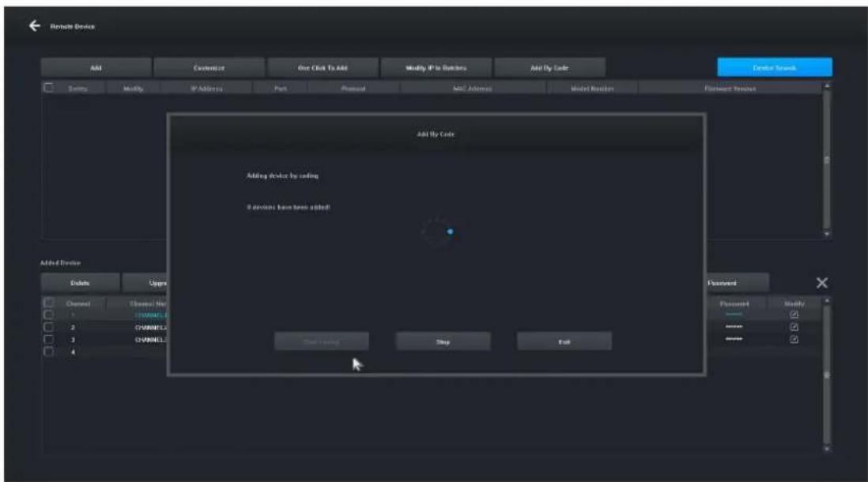Image resolution: width=868 pixels, height=482 pixels.
Task: Open the modify icon for channel 3
Action: pos(794,339)
